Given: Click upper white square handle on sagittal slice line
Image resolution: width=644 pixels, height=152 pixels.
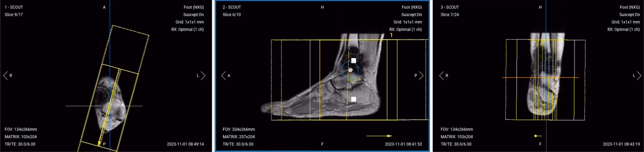Looking at the screenshot, I should [x=354, y=60].
